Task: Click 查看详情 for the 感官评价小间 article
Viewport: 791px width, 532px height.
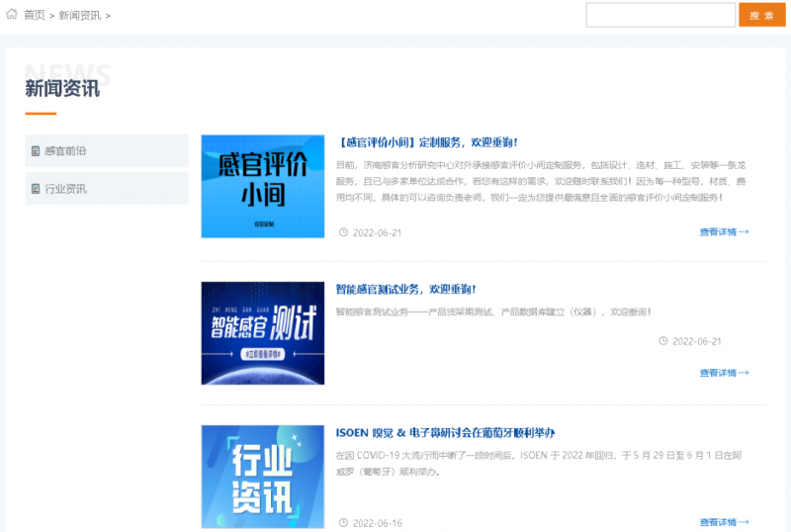Action: pyautogui.click(x=724, y=232)
